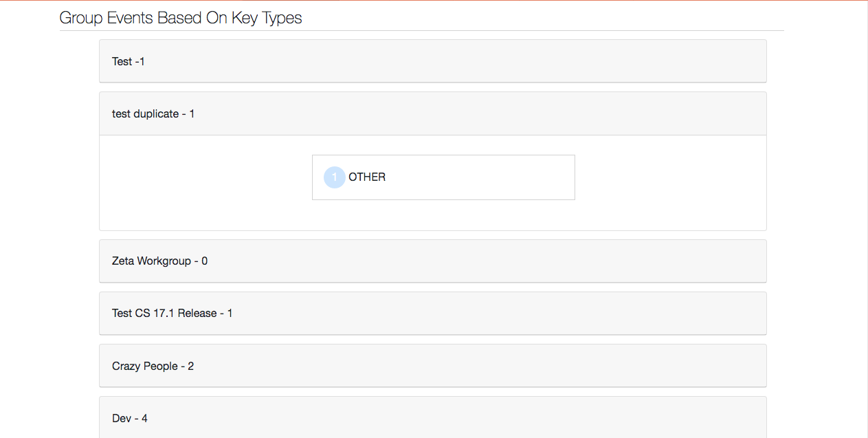Click the 'Zeta Workgroup - 0' title text
Screen dimensions: 868x438
coord(159,261)
